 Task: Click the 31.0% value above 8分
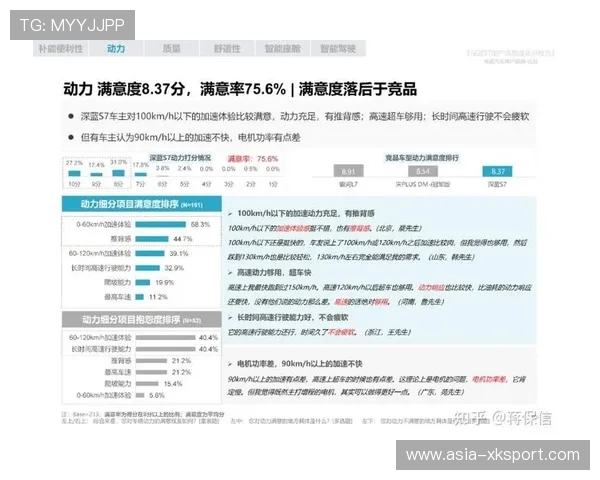click(118, 162)
